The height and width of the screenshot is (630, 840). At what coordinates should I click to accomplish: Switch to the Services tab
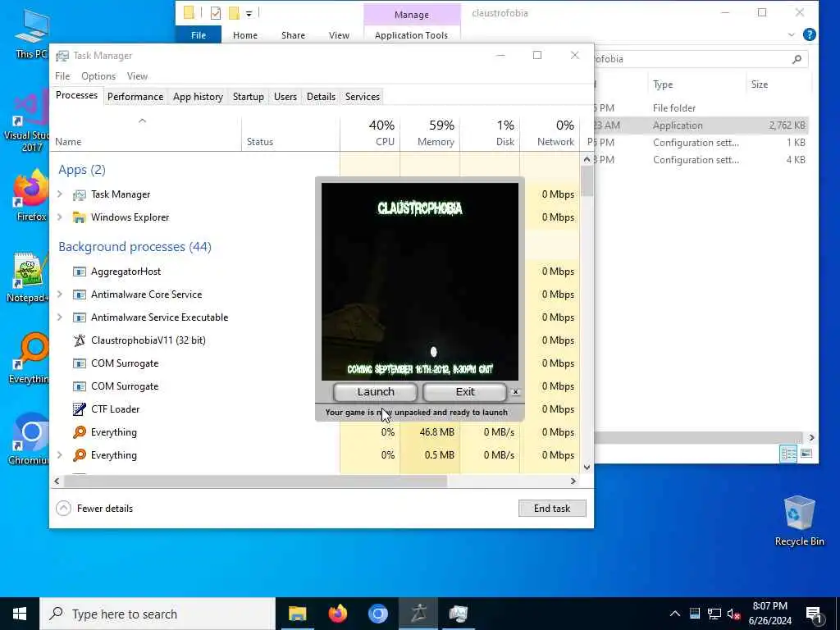pos(362,97)
